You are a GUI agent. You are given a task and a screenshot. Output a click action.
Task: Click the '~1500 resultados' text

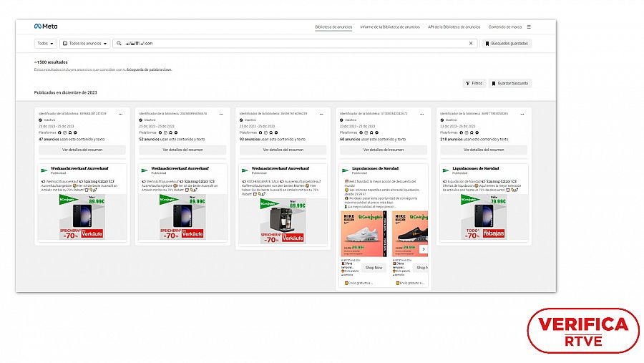pyautogui.click(x=51, y=62)
